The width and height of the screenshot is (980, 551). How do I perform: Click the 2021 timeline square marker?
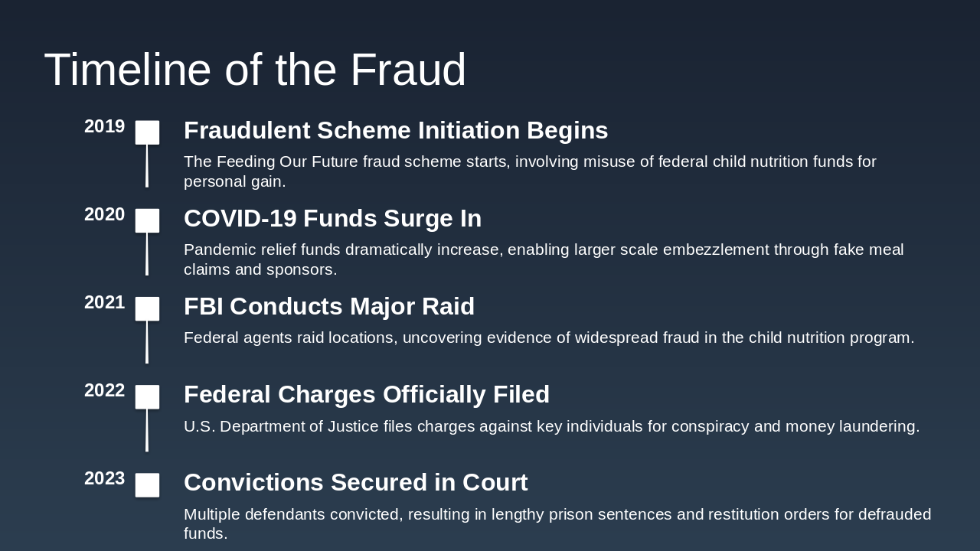(x=148, y=308)
